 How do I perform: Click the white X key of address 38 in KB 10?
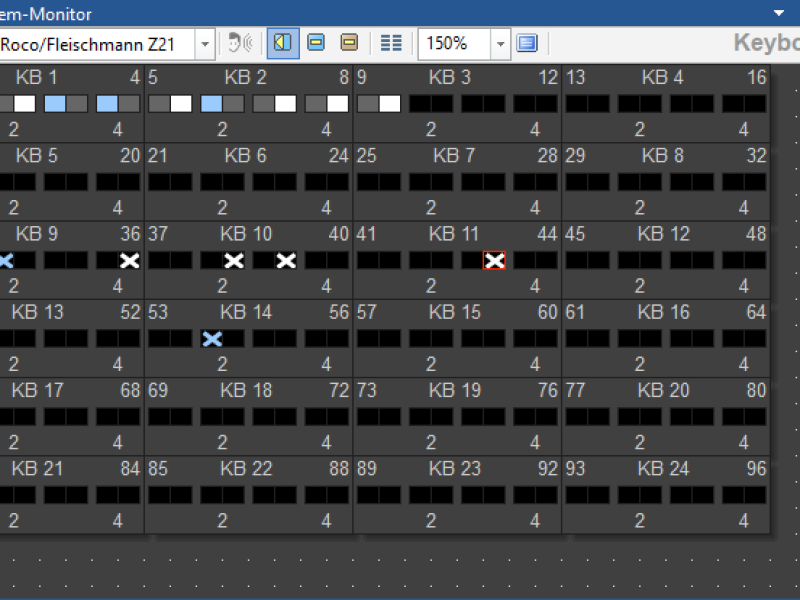pyautogui.click(x=234, y=260)
